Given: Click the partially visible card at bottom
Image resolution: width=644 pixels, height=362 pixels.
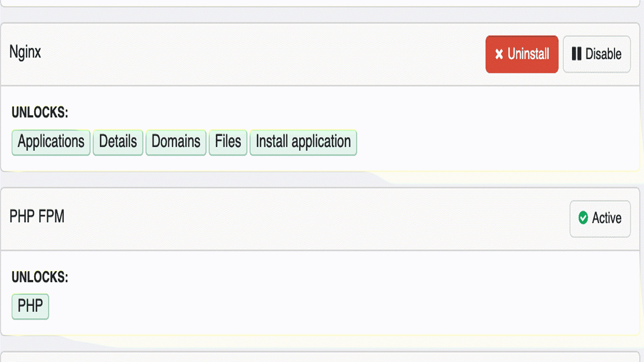Looking at the screenshot, I should point(322,357).
